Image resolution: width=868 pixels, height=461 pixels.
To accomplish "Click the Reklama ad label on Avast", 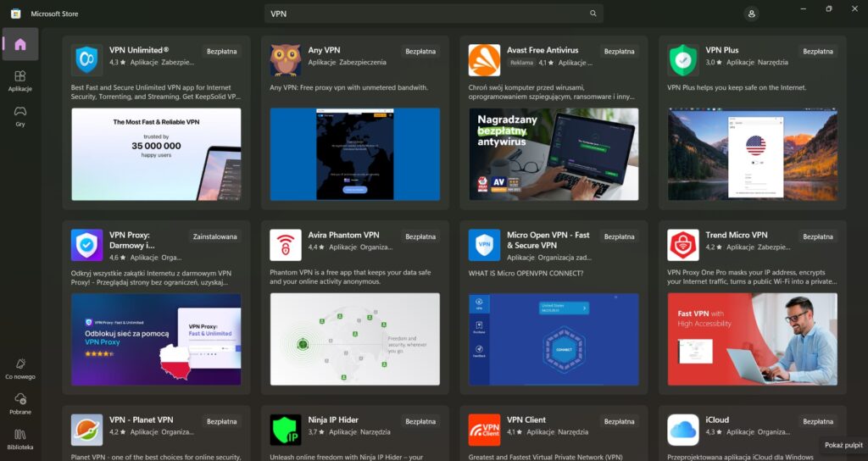I will pos(521,63).
